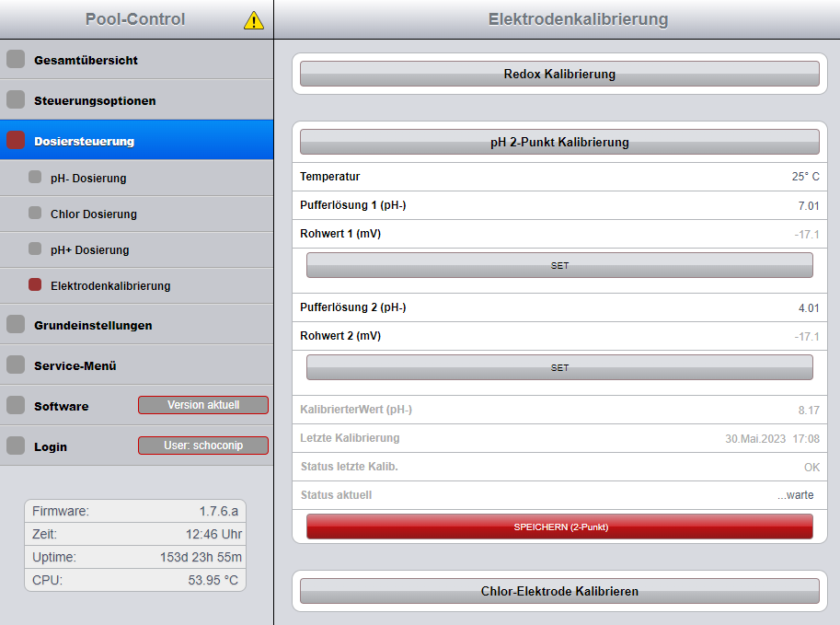Image resolution: width=840 pixels, height=625 pixels.
Task: Click the Temperatur row label
Action: tap(330, 177)
